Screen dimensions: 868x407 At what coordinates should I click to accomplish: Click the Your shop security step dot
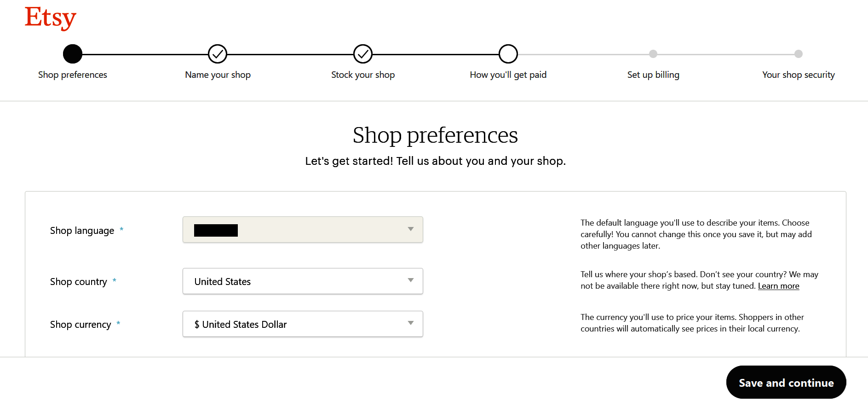[799, 54]
